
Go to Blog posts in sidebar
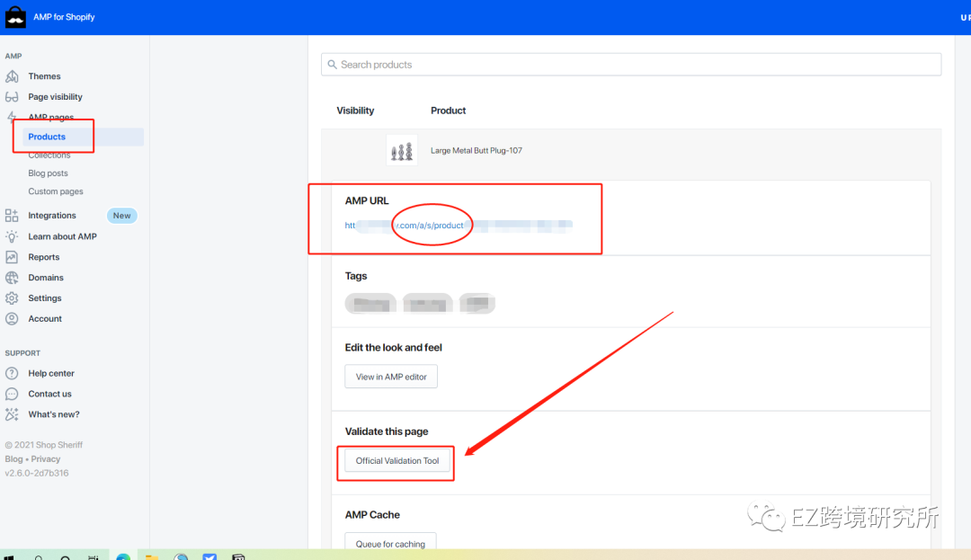(49, 173)
